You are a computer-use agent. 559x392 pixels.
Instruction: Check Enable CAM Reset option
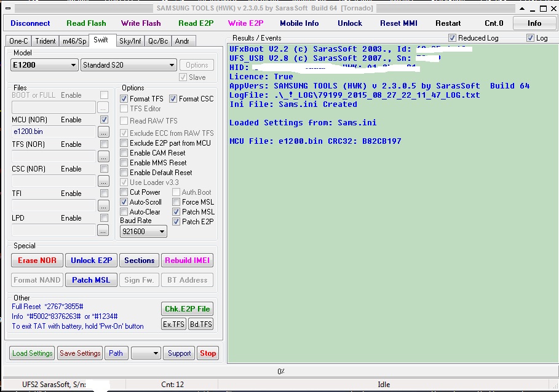coord(124,153)
